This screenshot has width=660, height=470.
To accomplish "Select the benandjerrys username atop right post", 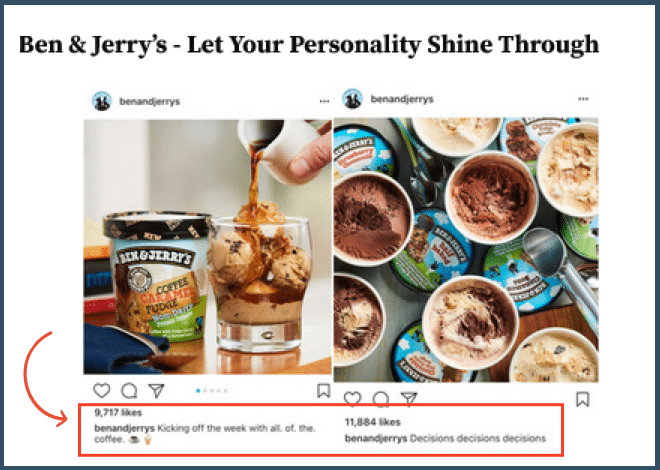I will point(402,99).
